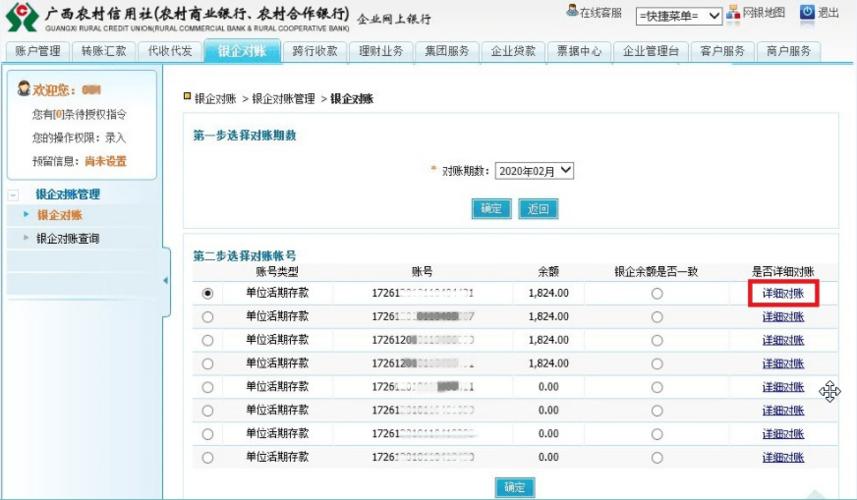Click 详细对账 link in fourth row
This screenshot has width=857, height=500.
[x=783, y=364]
